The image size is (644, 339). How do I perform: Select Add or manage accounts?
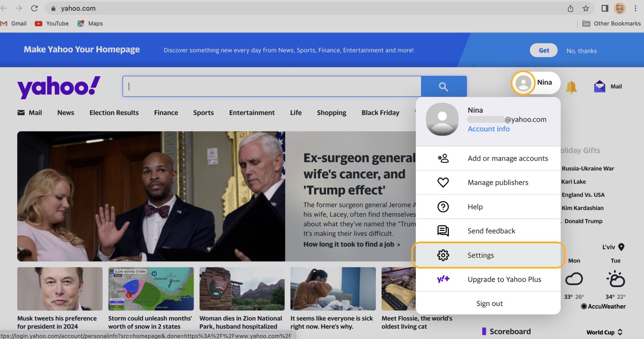click(x=488, y=158)
